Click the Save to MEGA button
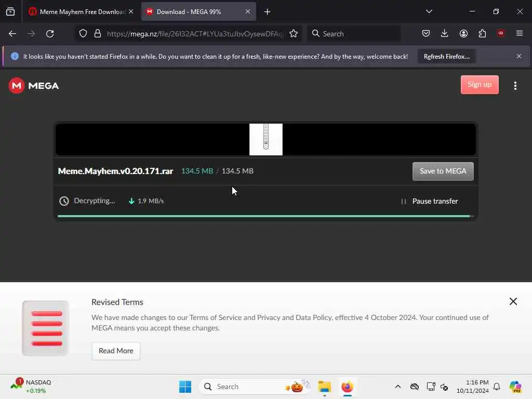The height and width of the screenshot is (399, 532). tap(443, 171)
